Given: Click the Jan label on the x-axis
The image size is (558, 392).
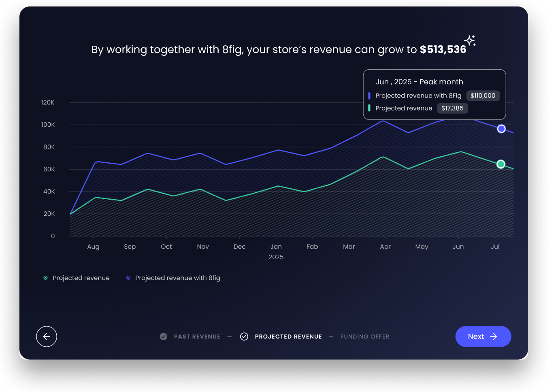Looking at the screenshot, I should click(x=276, y=247).
